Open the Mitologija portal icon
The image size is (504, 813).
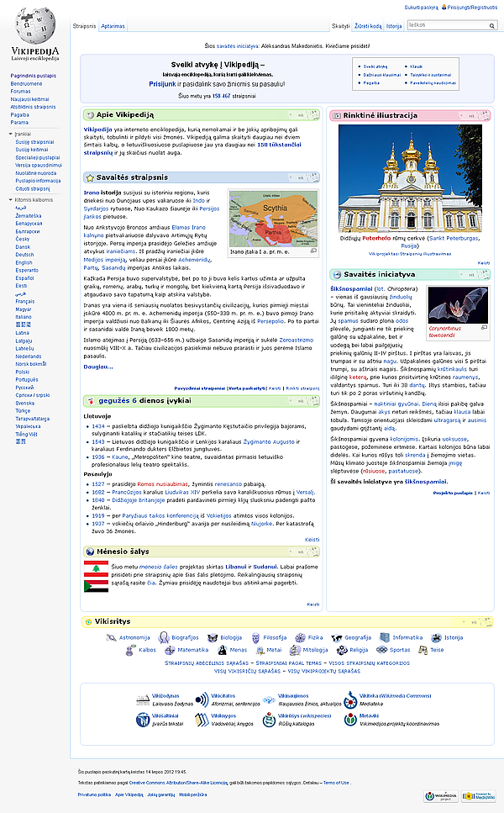(x=295, y=650)
